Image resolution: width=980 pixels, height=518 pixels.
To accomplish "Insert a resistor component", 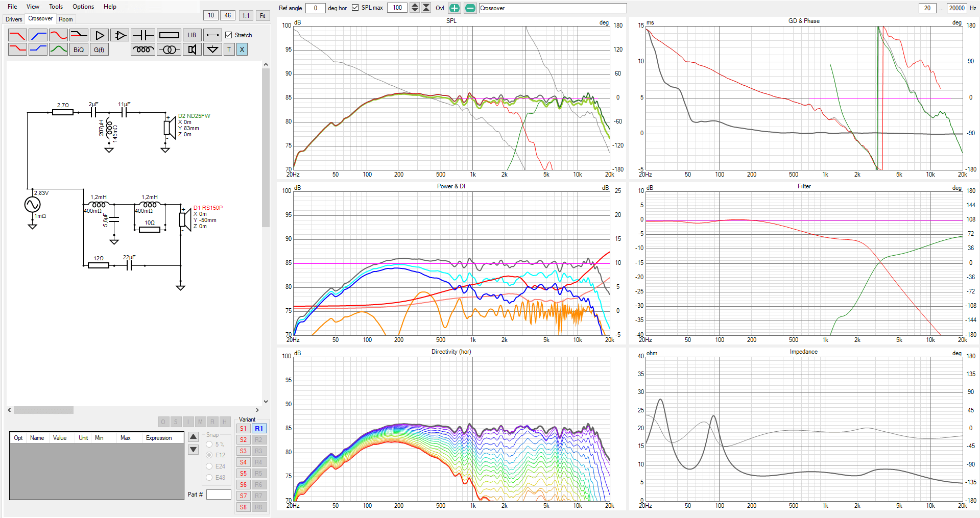I will pos(169,35).
